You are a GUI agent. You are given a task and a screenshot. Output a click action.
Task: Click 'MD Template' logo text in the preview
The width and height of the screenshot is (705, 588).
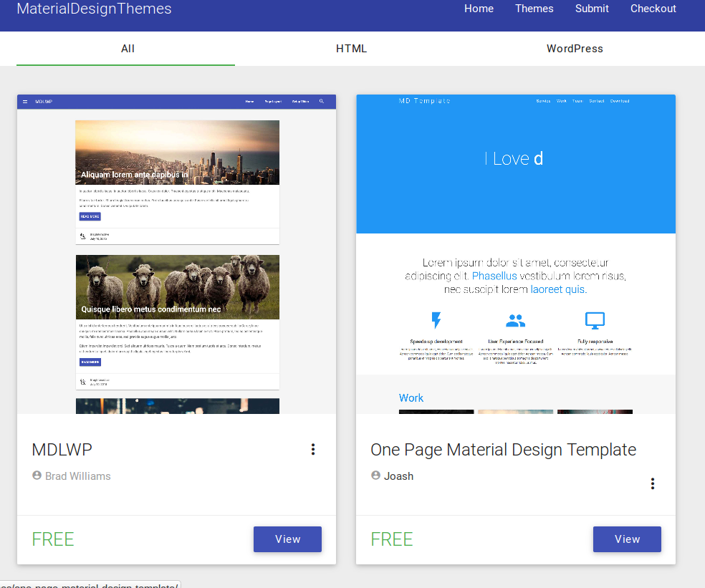424,101
